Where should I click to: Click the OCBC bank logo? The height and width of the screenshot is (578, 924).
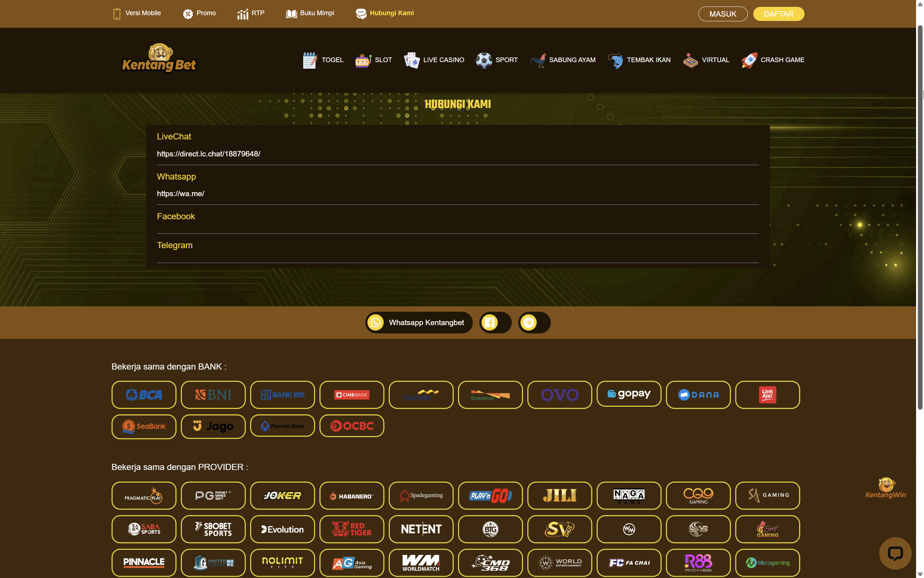(x=352, y=426)
